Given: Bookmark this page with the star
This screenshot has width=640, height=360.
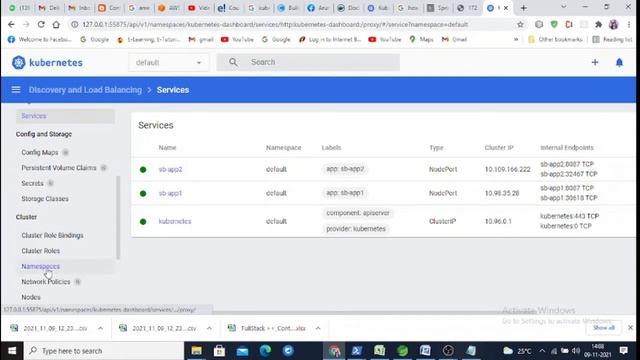Looking at the screenshot, I should coord(520,24).
